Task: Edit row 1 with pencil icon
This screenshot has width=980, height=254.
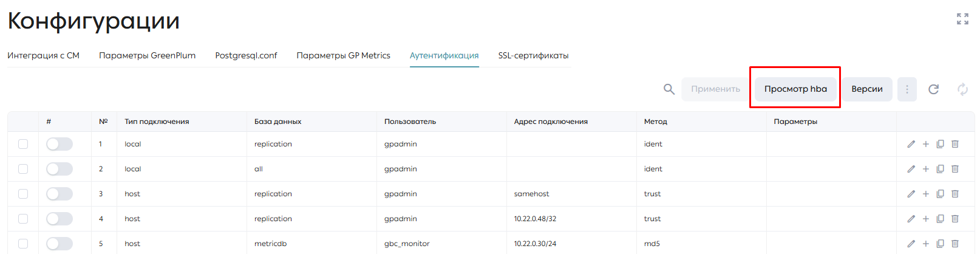Action: click(x=911, y=144)
